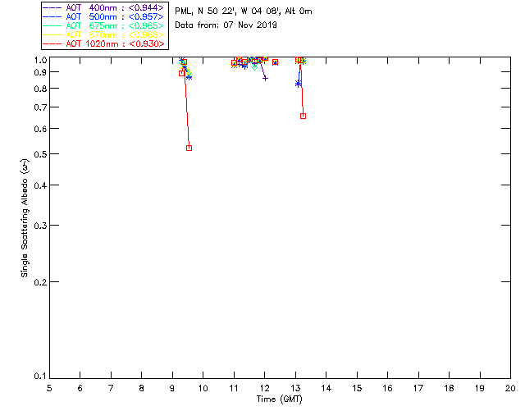Select the y-axis tick label 0.9
The width and height of the screenshot is (525, 420).
pos(40,72)
